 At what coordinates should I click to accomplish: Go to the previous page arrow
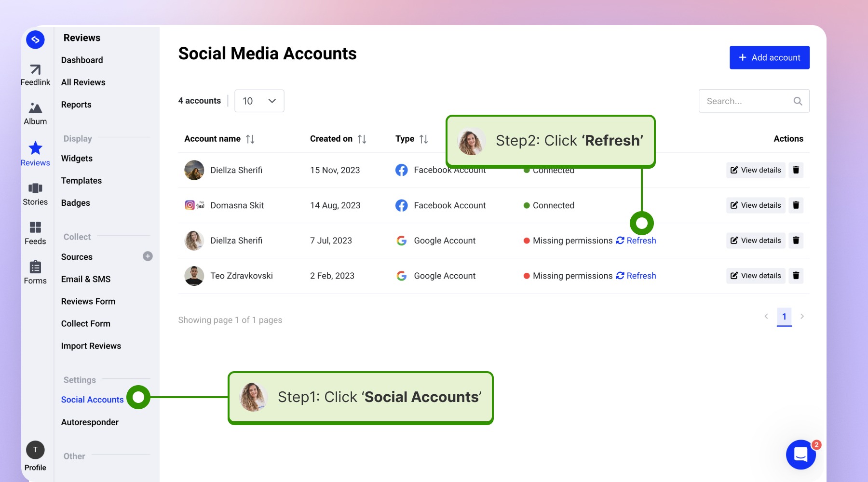pyautogui.click(x=766, y=316)
